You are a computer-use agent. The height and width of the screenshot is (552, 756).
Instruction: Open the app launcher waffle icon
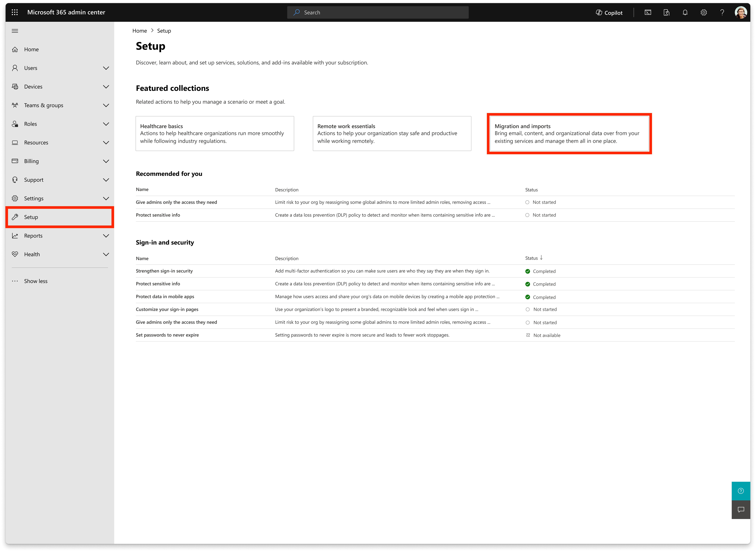(15, 12)
